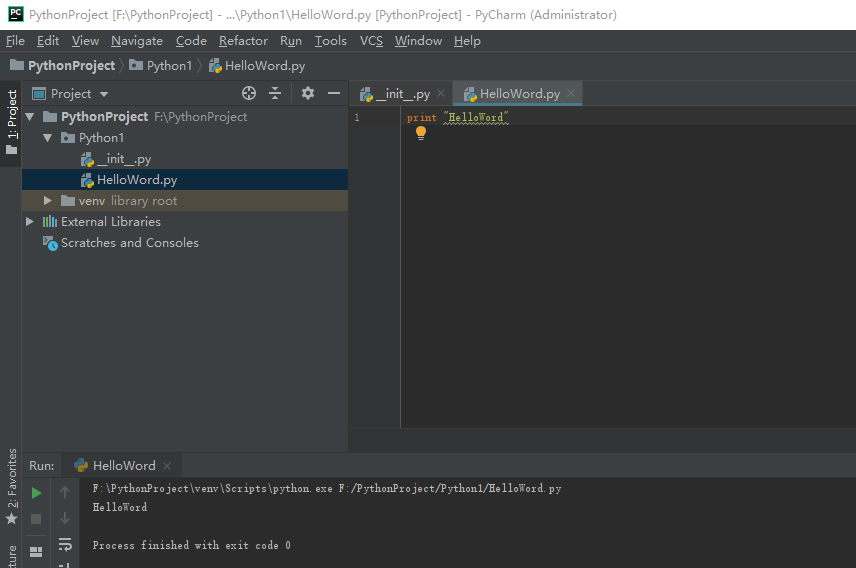Click the yellow light bulb intention icon
The height and width of the screenshot is (568, 856).
421,133
